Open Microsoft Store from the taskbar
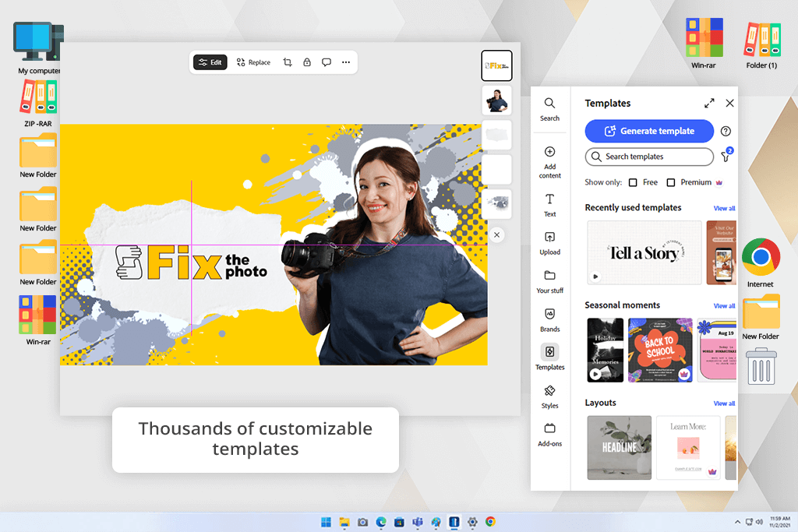This screenshot has width=798, height=532. click(x=399, y=522)
